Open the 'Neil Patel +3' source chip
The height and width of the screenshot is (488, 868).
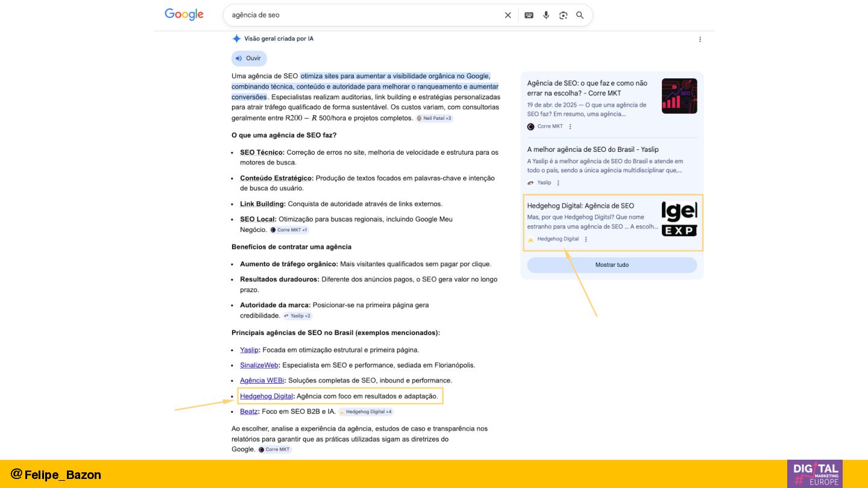point(434,118)
